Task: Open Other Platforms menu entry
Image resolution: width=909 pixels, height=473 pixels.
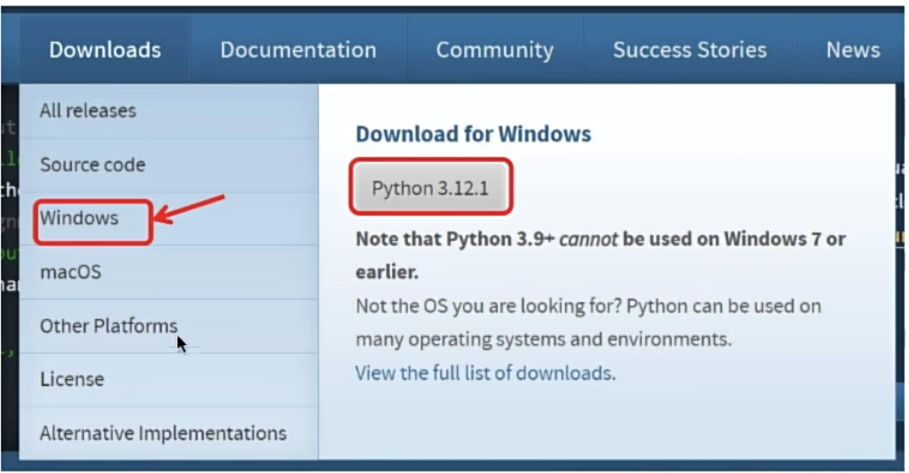Action: 169,326
